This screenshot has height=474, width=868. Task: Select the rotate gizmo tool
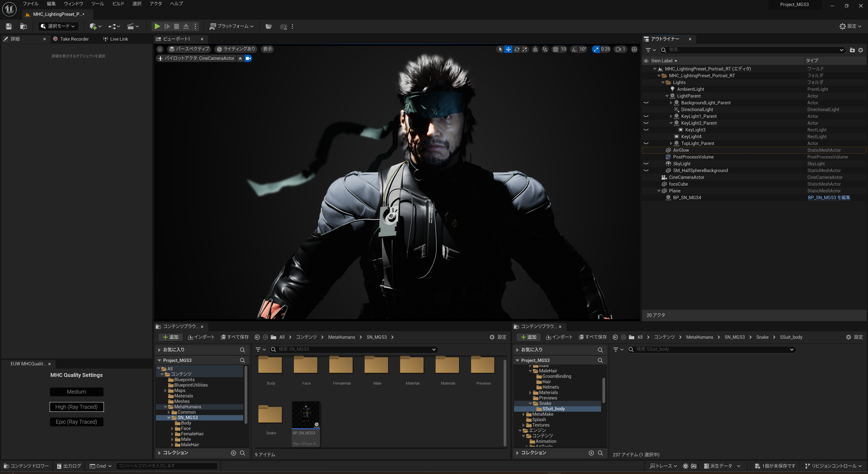pos(517,49)
